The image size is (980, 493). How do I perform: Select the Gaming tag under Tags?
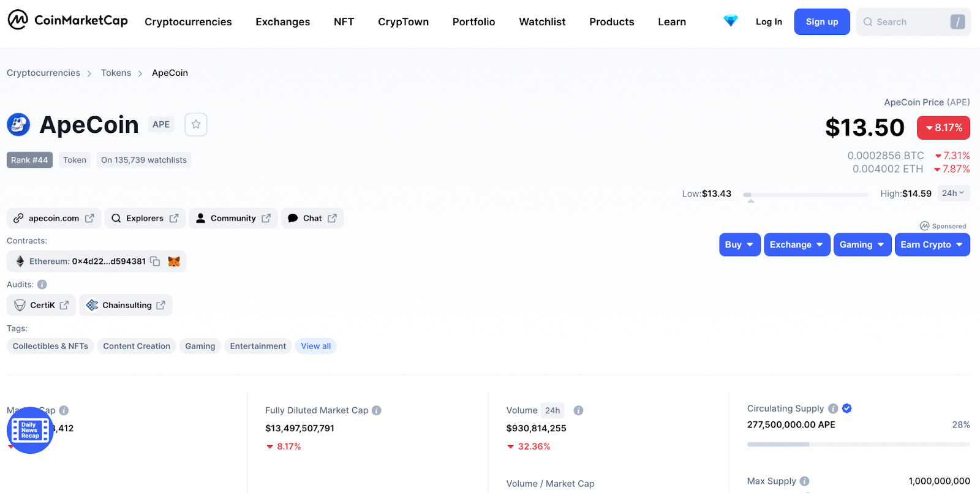(200, 346)
